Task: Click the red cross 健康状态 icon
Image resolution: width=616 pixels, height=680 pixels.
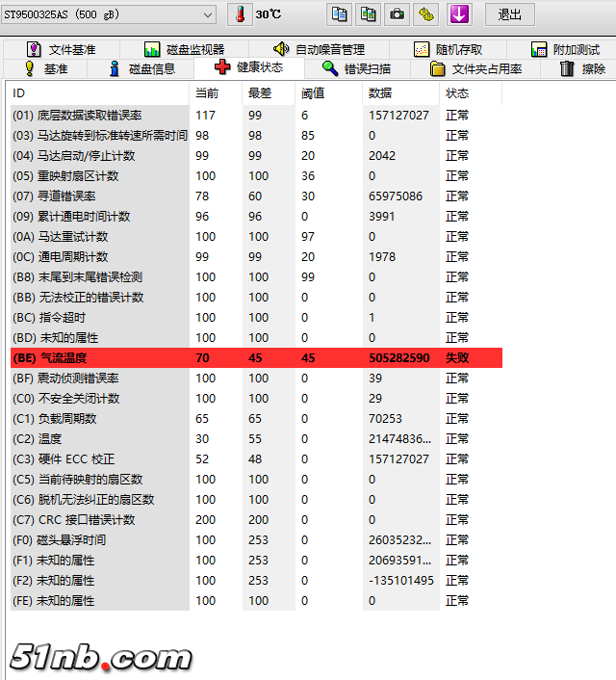Action: click(222, 66)
